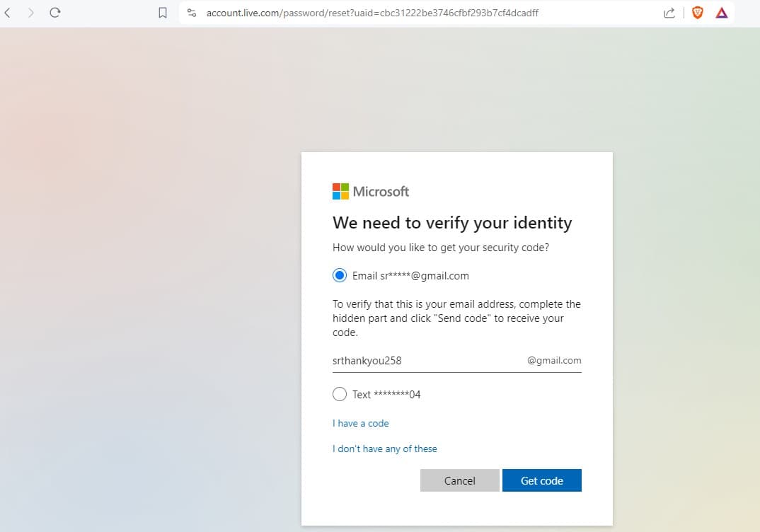The height and width of the screenshot is (532, 760).
Task: Click the account.live.com address bar URL
Action: [372, 13]
